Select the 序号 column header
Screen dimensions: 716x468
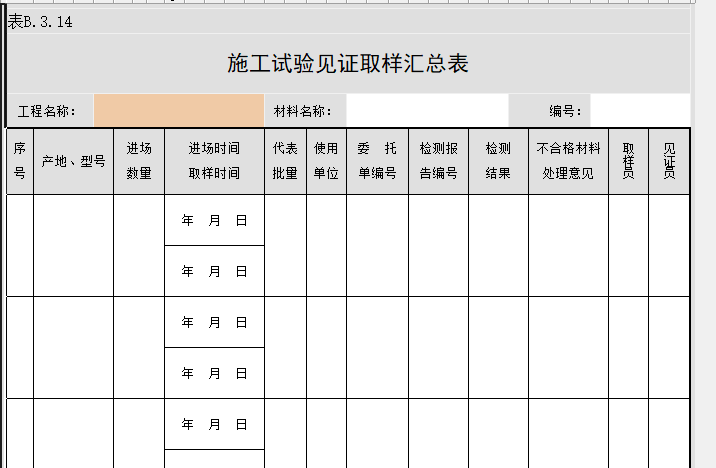[20, 161]
